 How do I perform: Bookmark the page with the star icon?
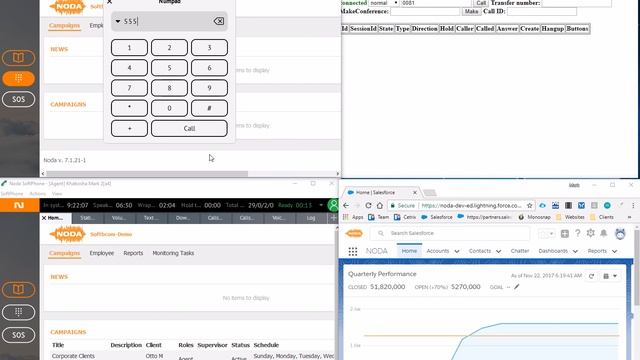[529, 205]
